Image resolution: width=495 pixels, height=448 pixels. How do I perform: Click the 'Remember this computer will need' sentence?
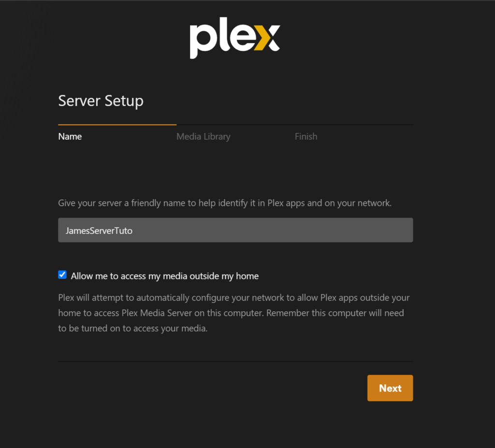[335, 313]
